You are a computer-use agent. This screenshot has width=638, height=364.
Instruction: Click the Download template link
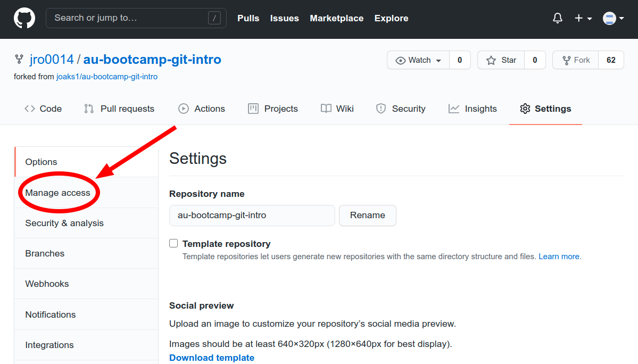point(212,358)
